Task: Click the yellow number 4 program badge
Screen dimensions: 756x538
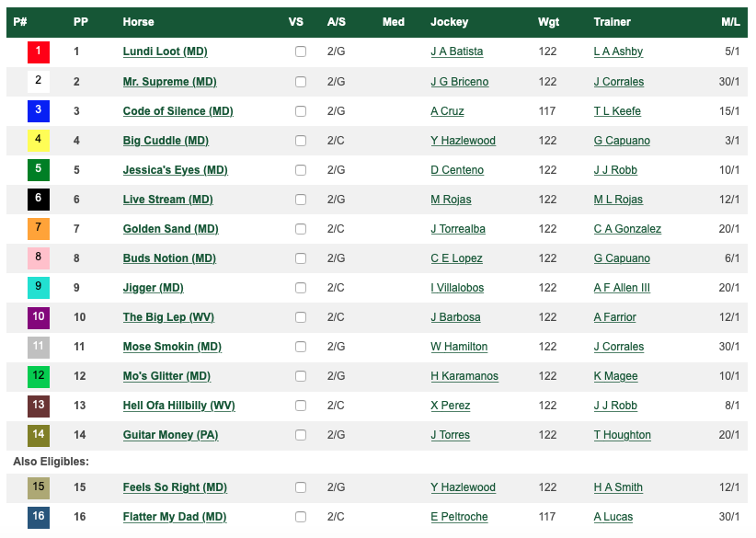Action: pyautogui.click(x=39, y=141)
